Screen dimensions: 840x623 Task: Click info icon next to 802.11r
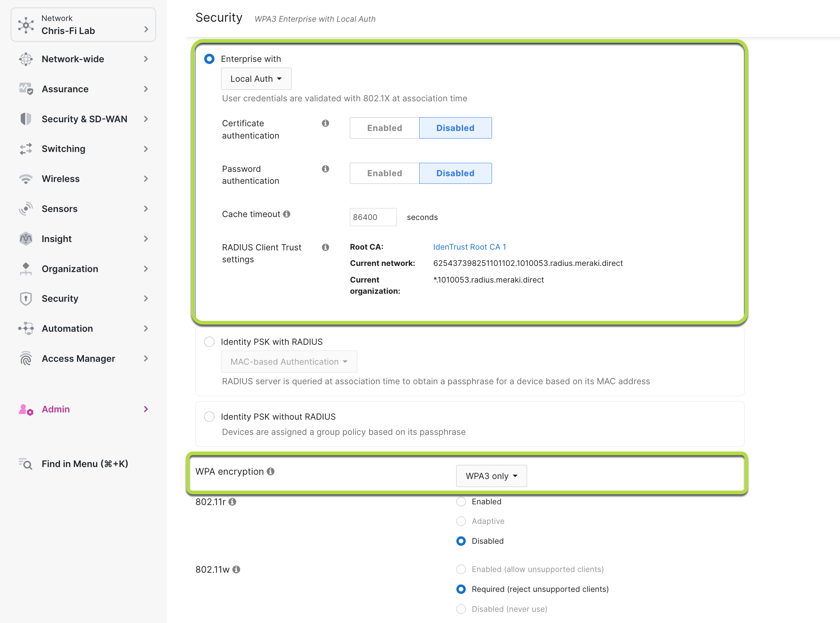click(x=232, y=502)
